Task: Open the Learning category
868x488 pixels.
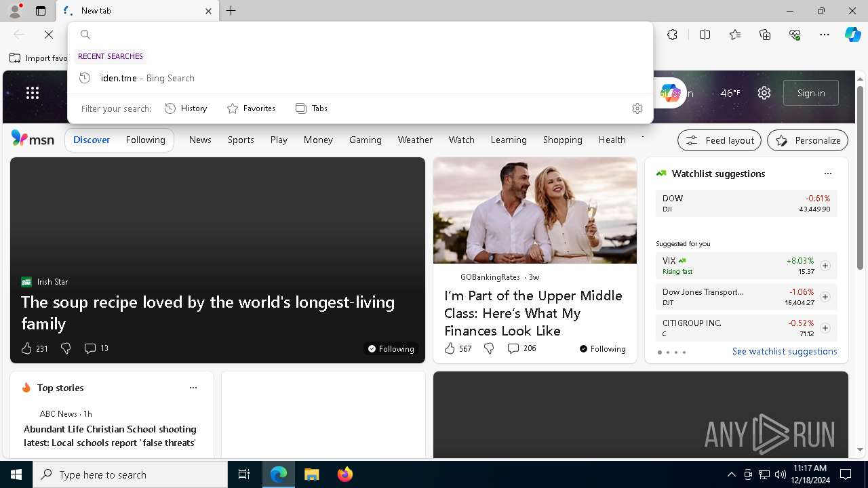Action: coord(509,140)
